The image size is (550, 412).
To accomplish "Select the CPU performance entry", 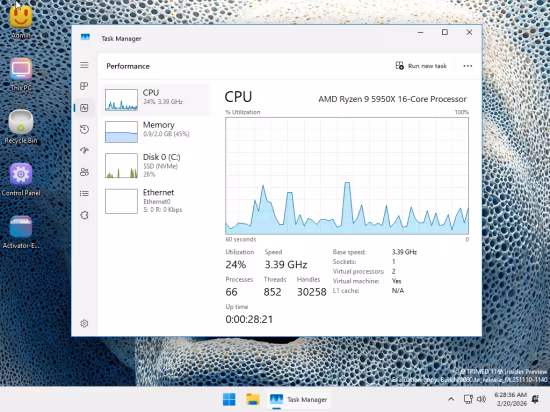I will (155, 100).
